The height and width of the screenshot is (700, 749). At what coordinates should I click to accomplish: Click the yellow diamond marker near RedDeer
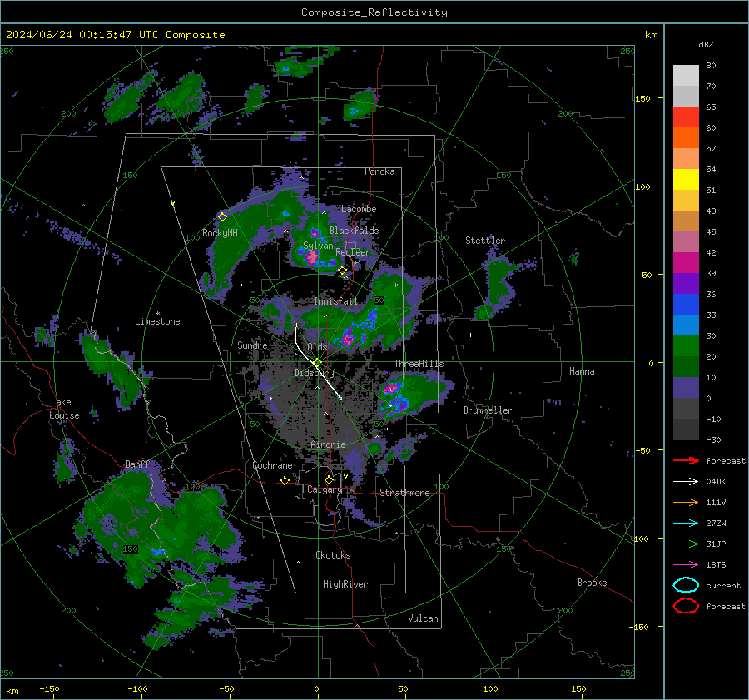pos(343,271)
